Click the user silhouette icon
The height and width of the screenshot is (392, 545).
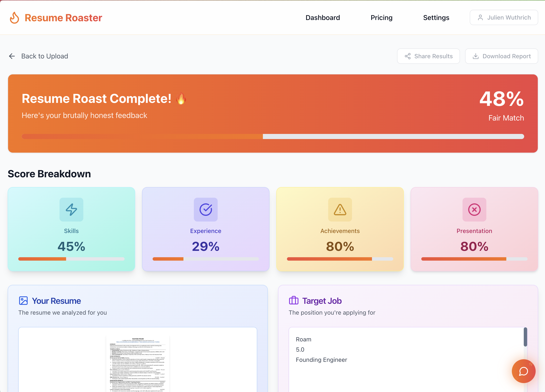tap(480, 17)
